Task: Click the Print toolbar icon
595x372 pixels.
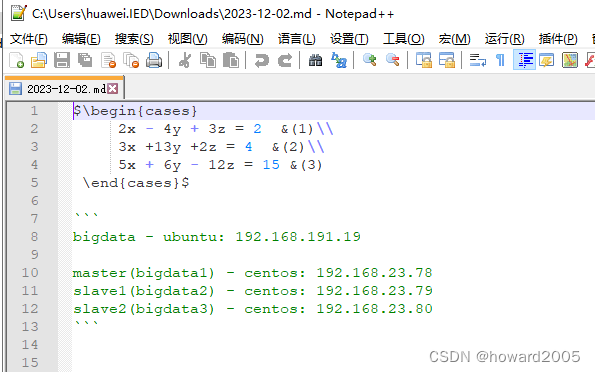Action: point(154,60)
